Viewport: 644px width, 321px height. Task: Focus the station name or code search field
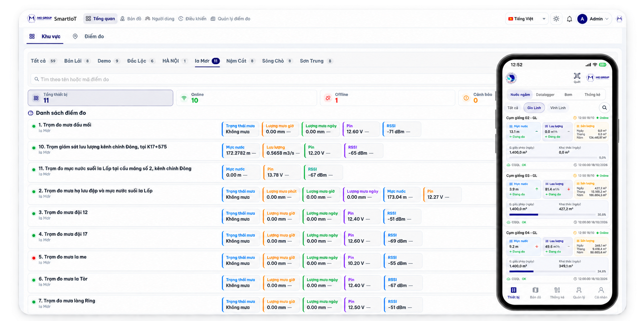click(x=263, y=79)
